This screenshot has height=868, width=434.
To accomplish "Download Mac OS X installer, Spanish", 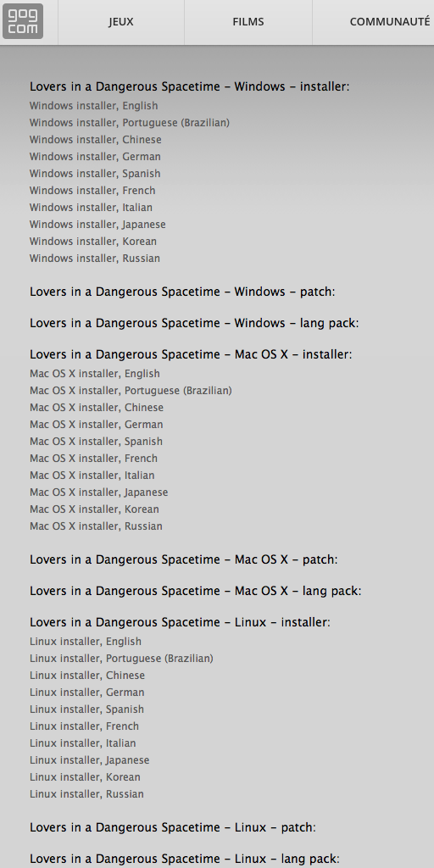I will [x=97, y=442].
